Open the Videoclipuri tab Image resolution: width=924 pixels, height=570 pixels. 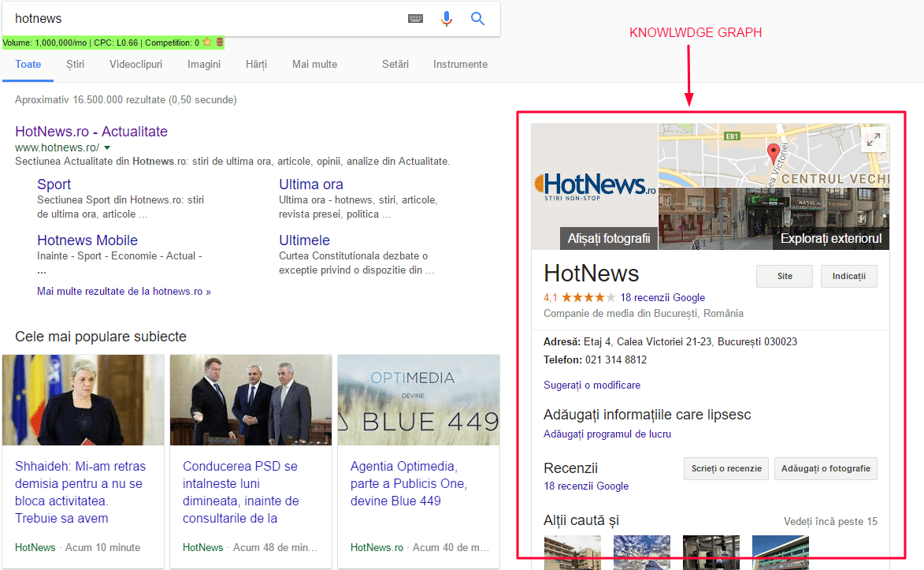[135, 65]
